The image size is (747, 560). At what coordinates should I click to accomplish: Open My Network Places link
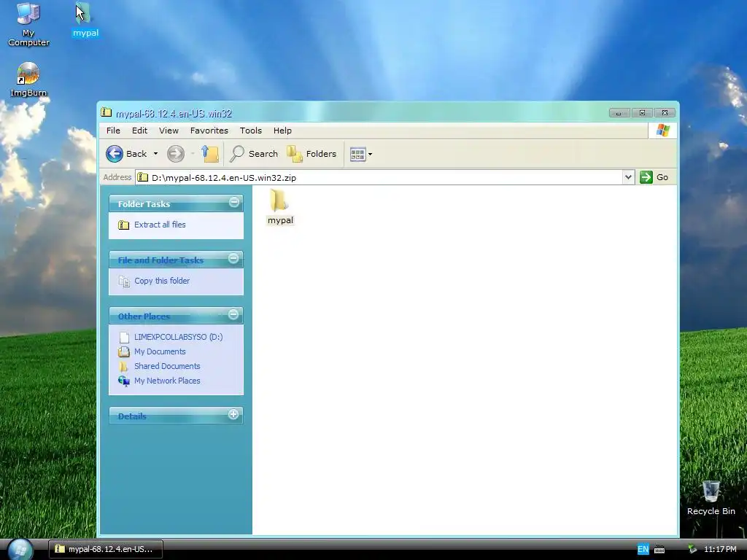click(x=167, y=381)
